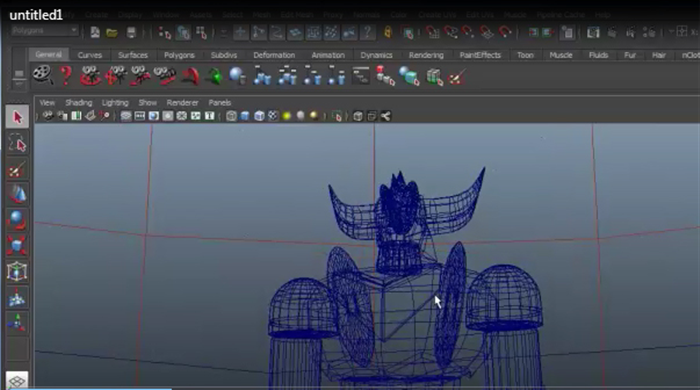
Task: Click the red undo arrow shelf icon
Action: [x=191, y=76]
